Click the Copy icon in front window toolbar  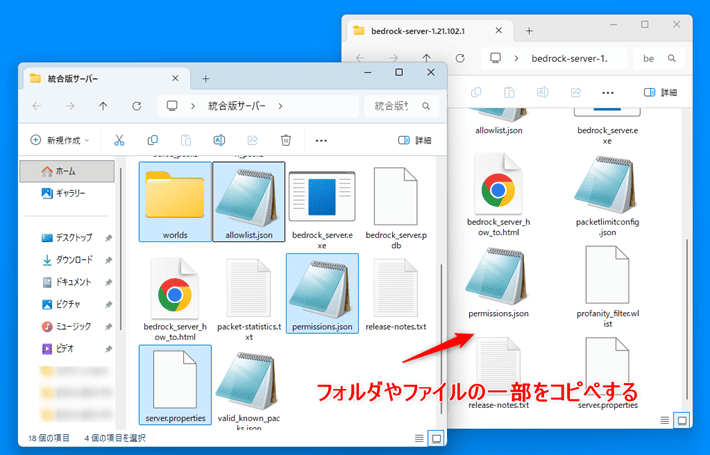point(152,140)
